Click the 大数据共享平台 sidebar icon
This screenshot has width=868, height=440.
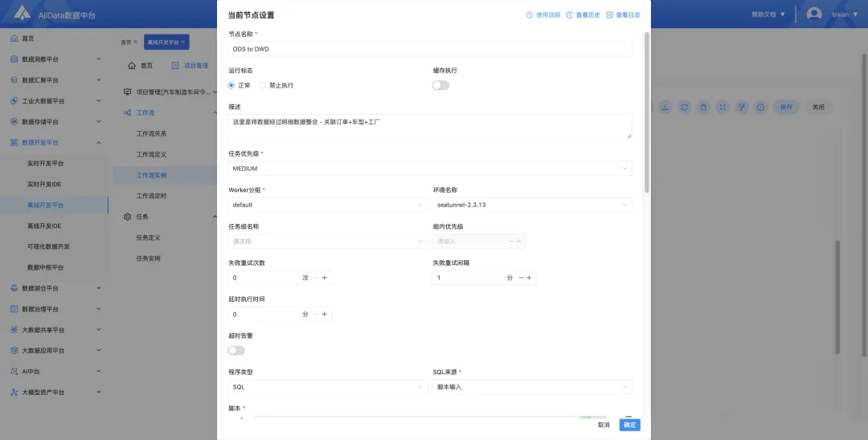[x=14, y=329]
